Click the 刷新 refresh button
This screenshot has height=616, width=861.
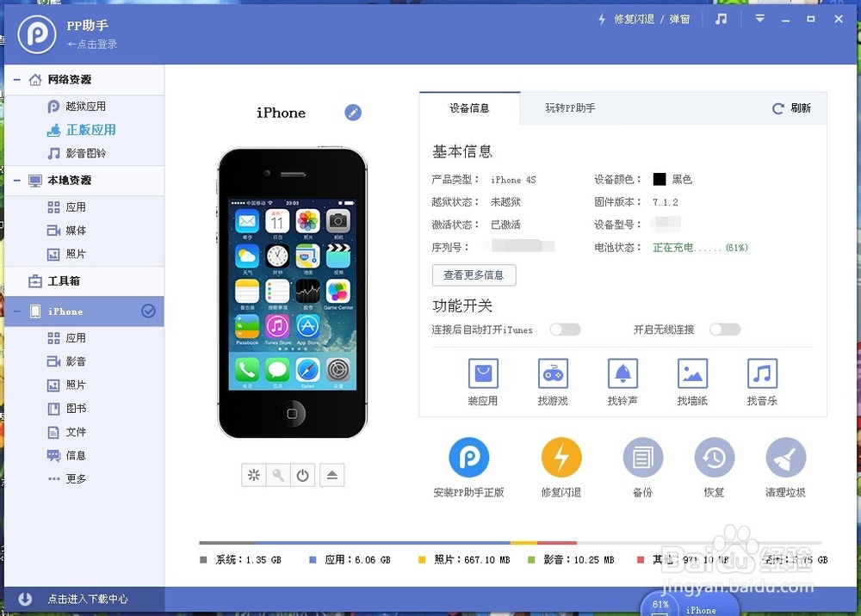[791, 108]
